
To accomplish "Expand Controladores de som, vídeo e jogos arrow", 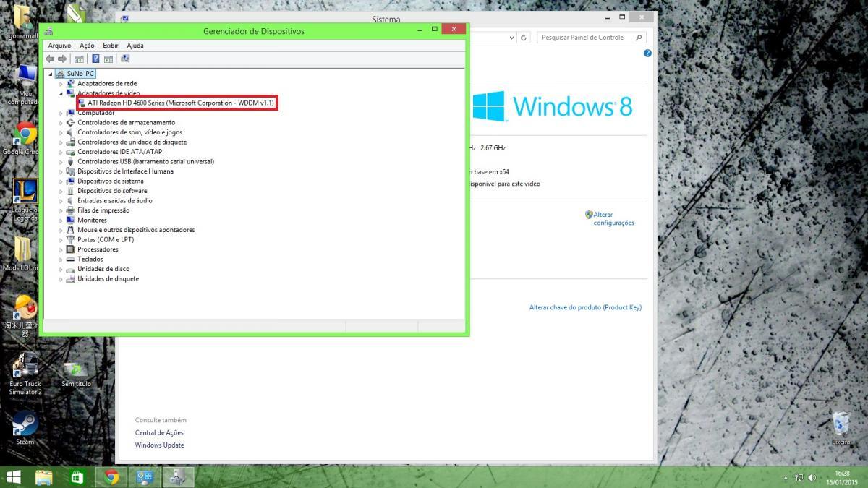I will [x=61, y=132].
